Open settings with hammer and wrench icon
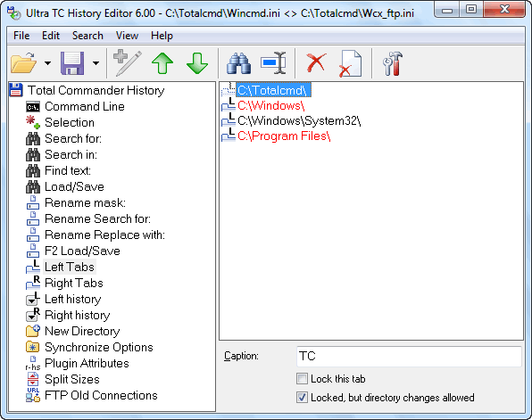This screenshot has width=532, height=420. pos(393,63)
